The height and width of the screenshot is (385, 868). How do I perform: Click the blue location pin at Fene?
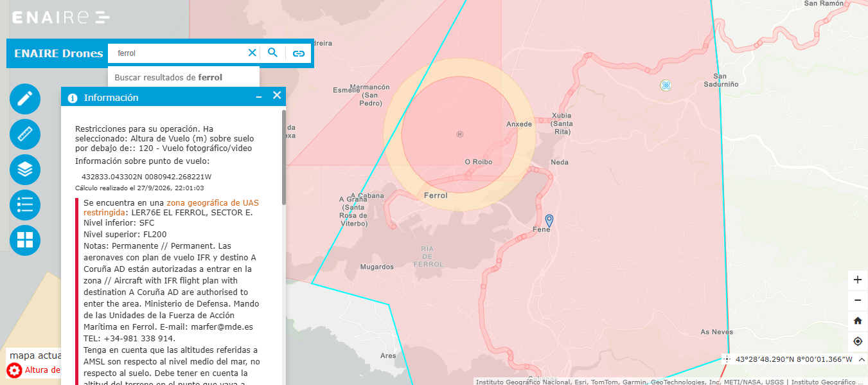[x=549, y=220]
